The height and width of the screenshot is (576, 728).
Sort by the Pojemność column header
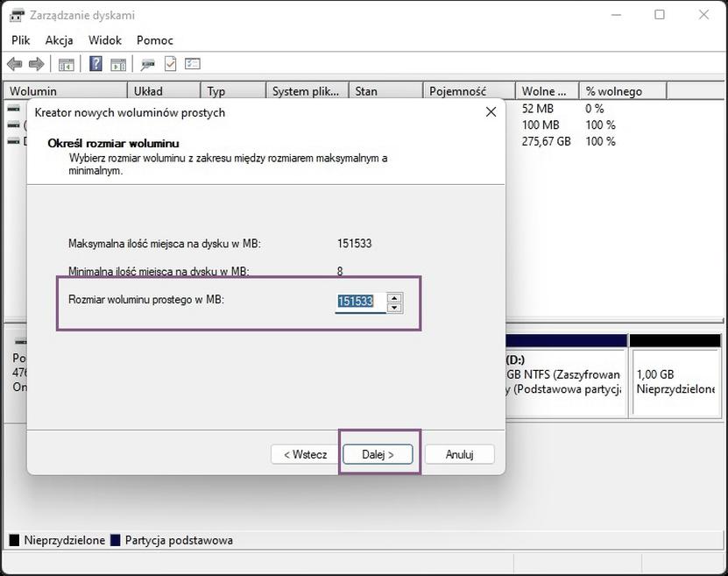tap(470, 91)
